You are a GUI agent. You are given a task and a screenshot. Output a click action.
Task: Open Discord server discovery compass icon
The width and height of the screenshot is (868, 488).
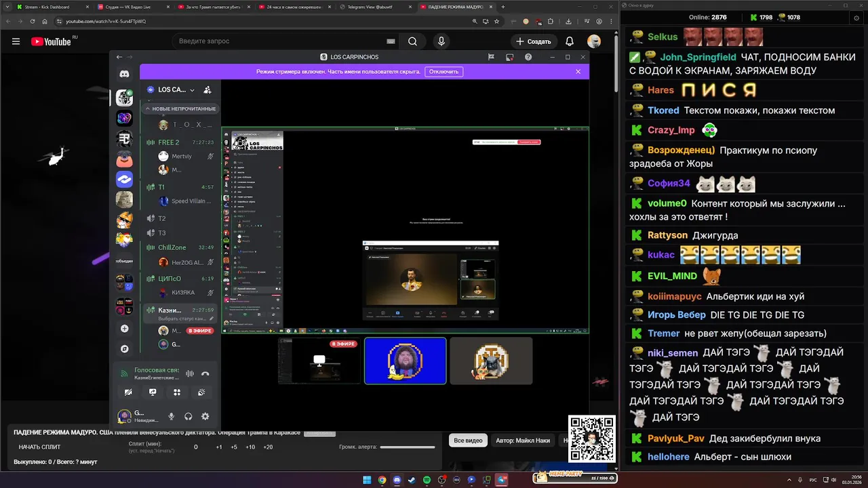pyautogui.click(x=124, y=349)
